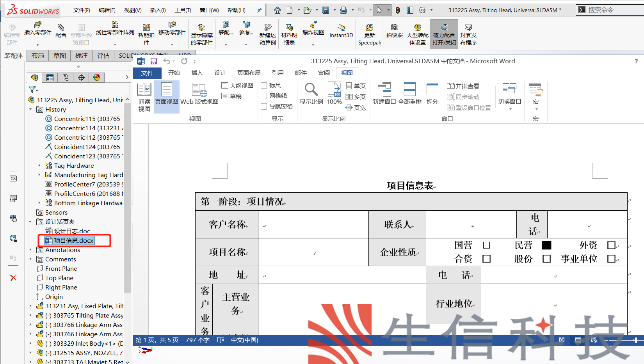Click the SolidWorks Home icon
The height and width of the screenshot is (364, 644).
click(x=277, y=10)
